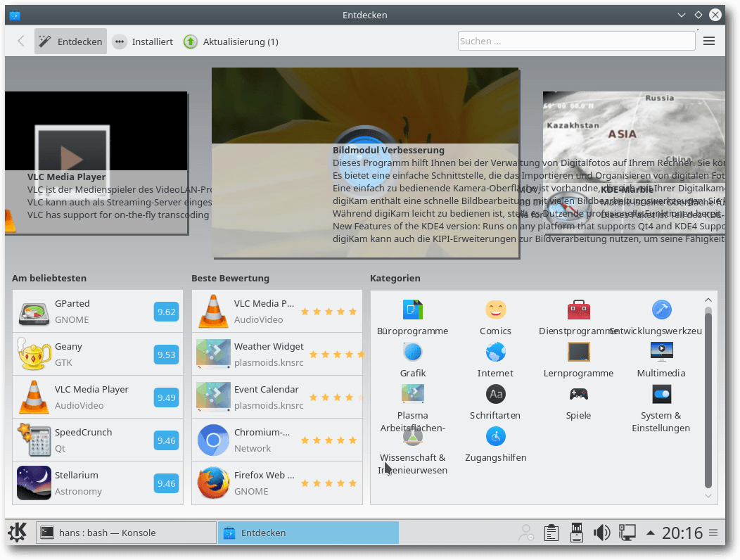
Task: Open the volume control tray icon
Action: click(x=601, y=533)
